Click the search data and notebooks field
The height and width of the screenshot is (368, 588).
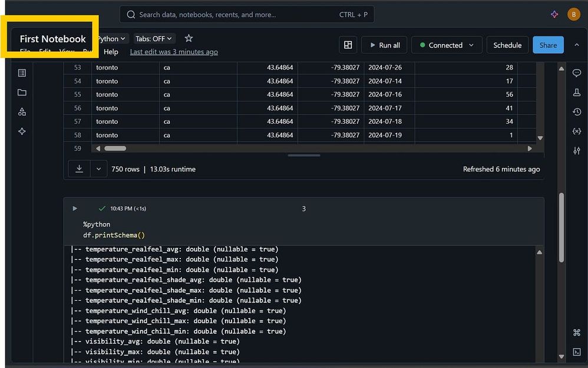236,15
